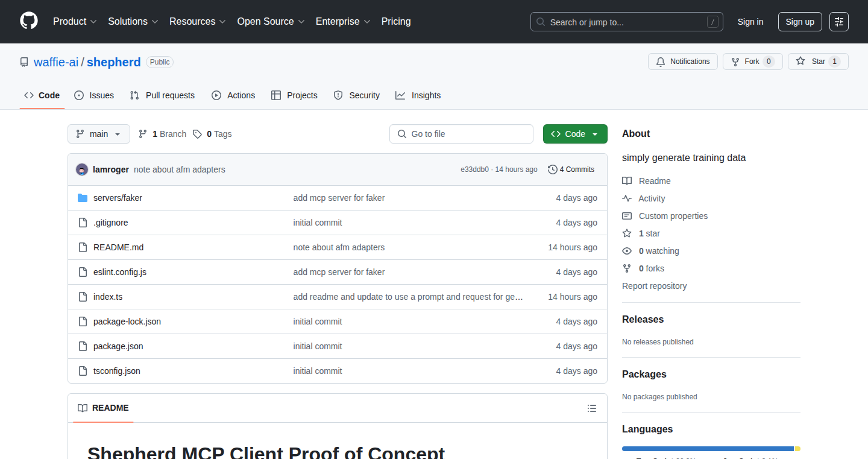Click lamroger's avatar in commit header
The width and height of the screenshot is (868, 459).
82,169
